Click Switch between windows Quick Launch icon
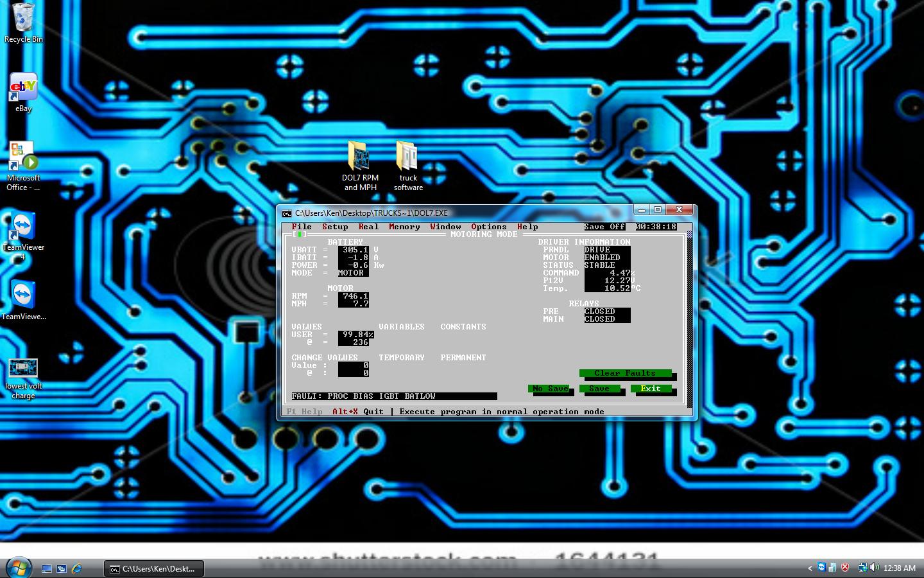 (x=62, y=568)
